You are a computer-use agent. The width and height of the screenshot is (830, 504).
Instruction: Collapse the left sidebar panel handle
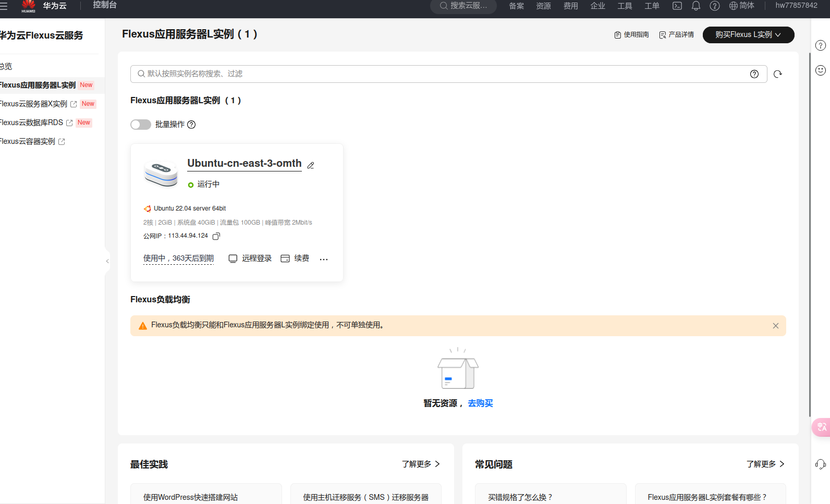107,261
